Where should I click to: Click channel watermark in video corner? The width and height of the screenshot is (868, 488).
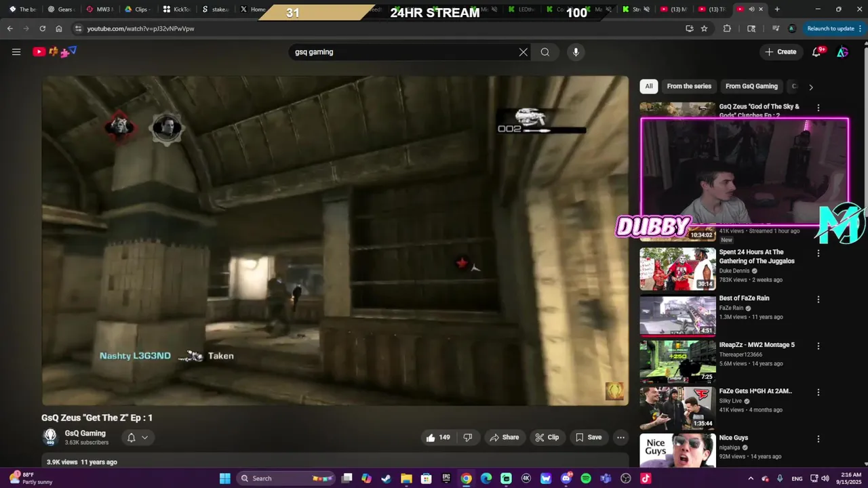614,391
